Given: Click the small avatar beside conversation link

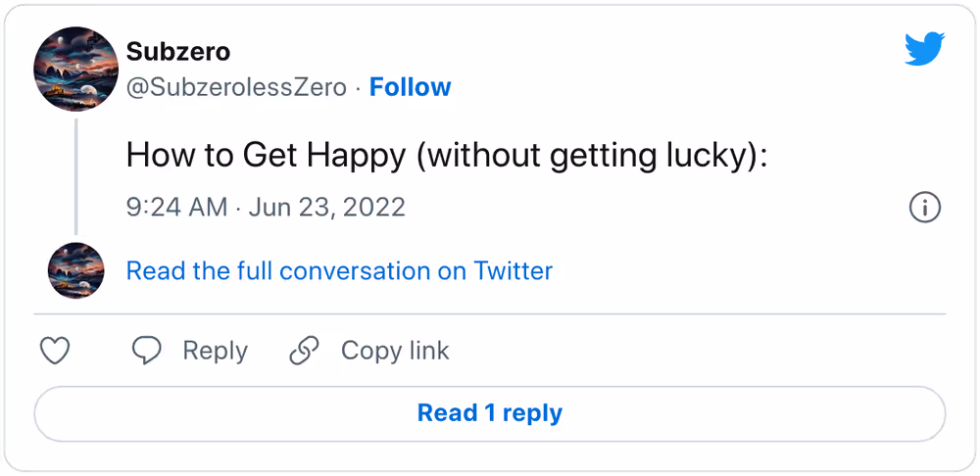Looking at the screenshot, I should [x=76, y=270].
